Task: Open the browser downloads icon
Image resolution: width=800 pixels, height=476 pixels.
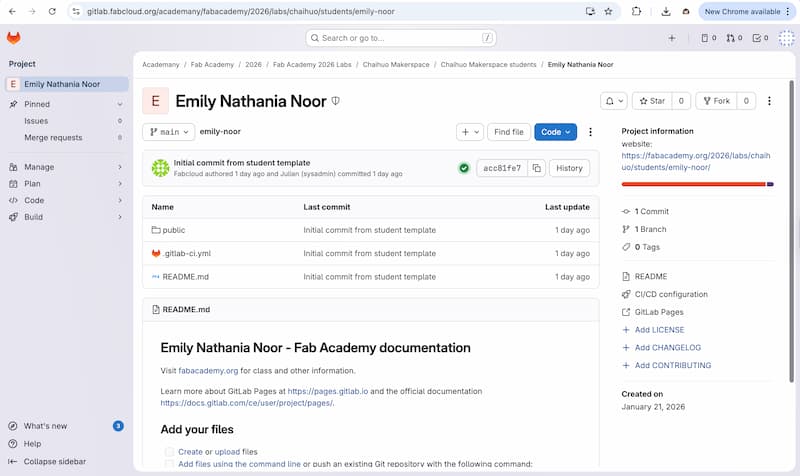Action: [x=666, y=11]
